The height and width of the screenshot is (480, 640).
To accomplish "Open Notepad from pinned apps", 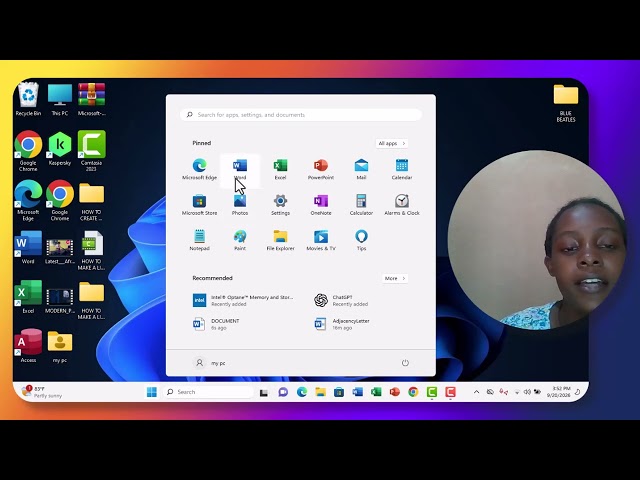I will tap(199, 240).
